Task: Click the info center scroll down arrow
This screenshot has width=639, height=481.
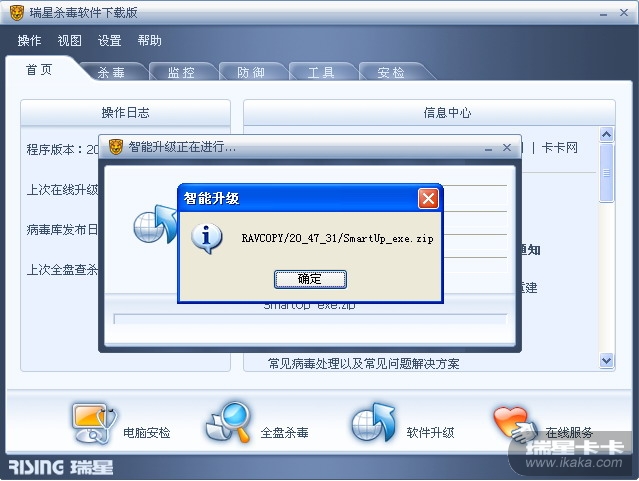Action: point(606,360)
